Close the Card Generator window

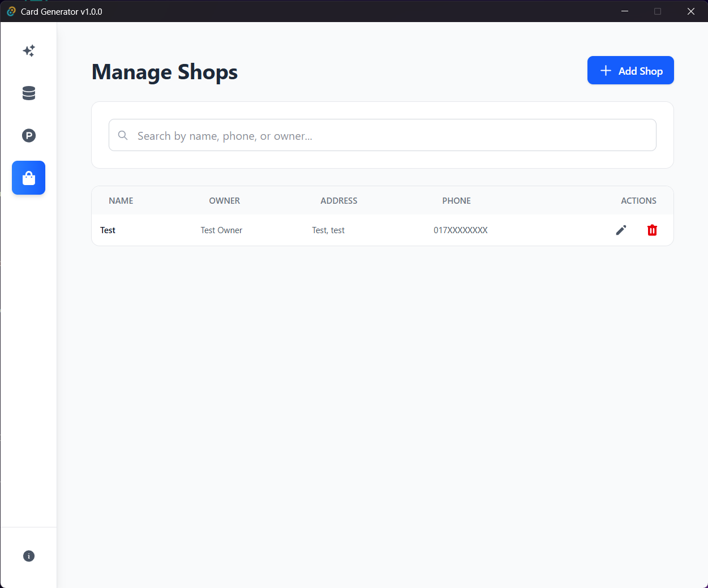[x=690, y=11]
